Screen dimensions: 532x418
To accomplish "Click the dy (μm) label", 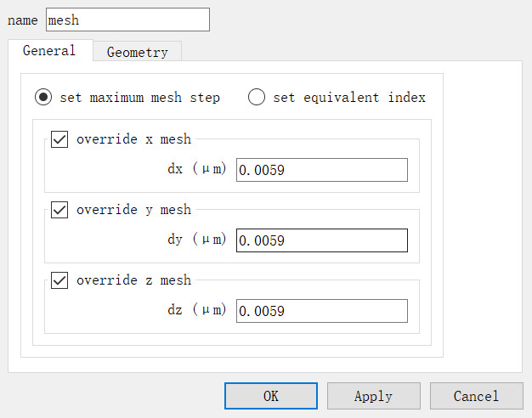I will pos(197,240).
